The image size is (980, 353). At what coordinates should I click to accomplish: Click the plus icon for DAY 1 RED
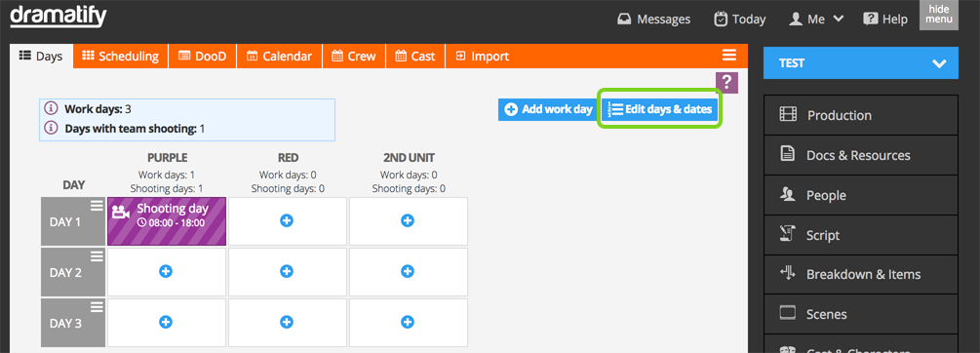[x=287, y=220]
